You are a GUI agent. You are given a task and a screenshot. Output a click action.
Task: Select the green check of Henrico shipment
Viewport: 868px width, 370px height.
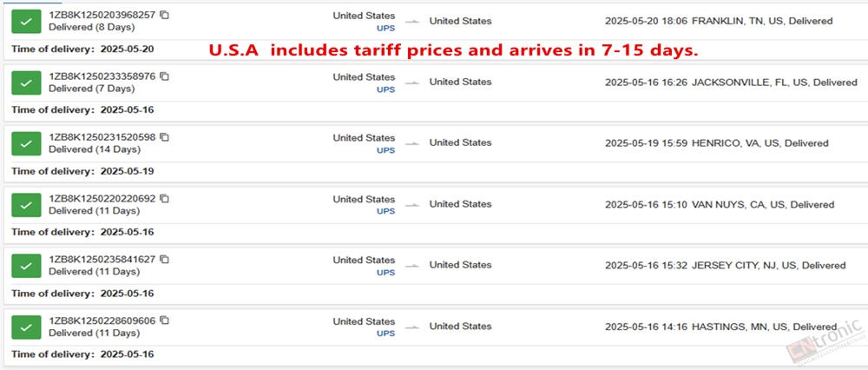pos(26,143)
